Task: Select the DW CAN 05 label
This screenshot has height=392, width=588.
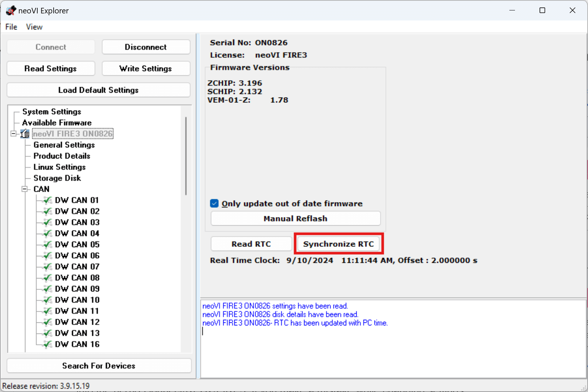Action: click(x=77, y=245)
